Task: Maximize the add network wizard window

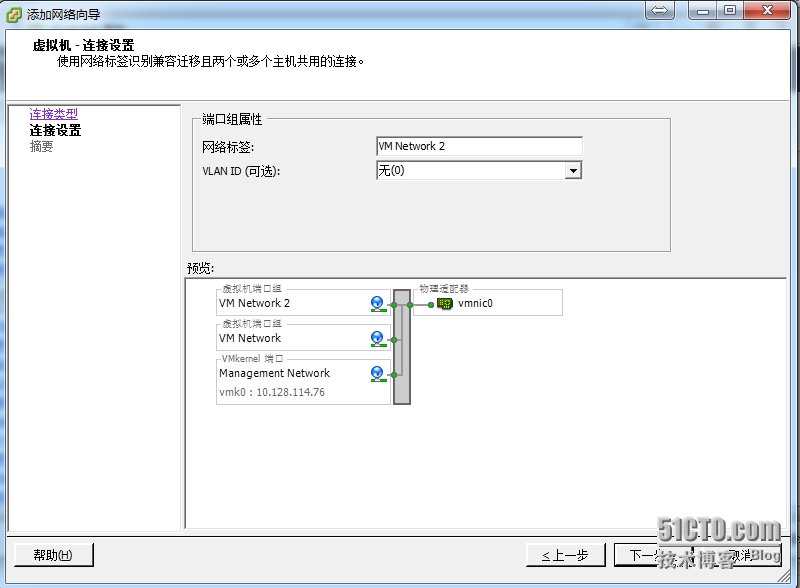Action: click(x=730, y=10)
